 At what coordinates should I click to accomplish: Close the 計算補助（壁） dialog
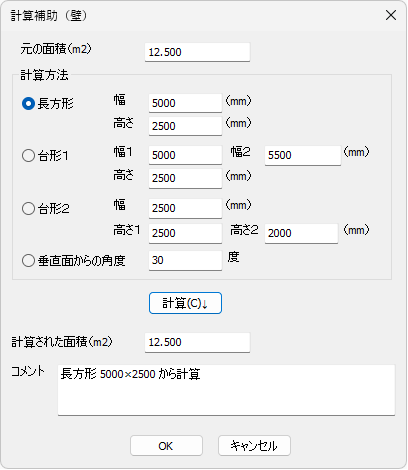tap(391, 15)
